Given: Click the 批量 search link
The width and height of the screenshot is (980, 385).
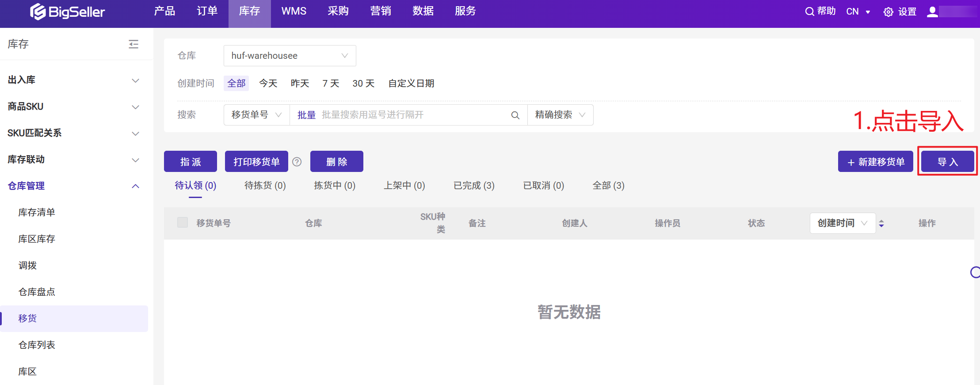Looking at the screenshot, I should [x=306, y=115].
